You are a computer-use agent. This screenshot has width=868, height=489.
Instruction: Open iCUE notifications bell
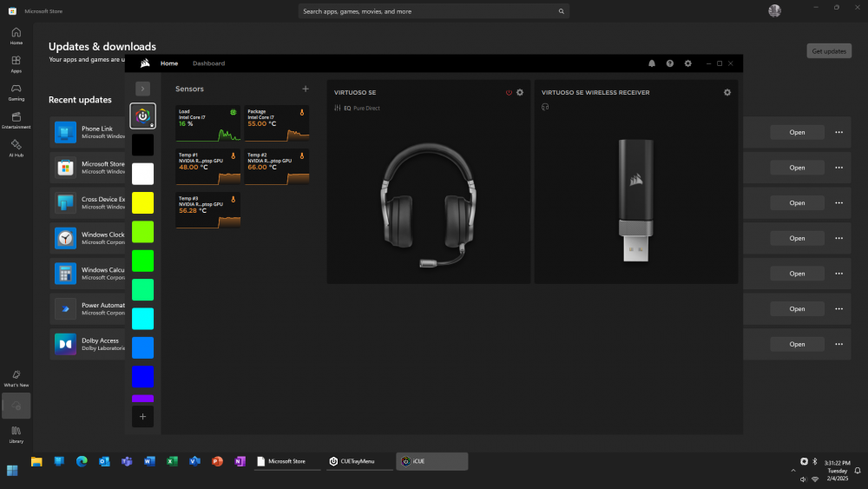click(x=652, y=63)
